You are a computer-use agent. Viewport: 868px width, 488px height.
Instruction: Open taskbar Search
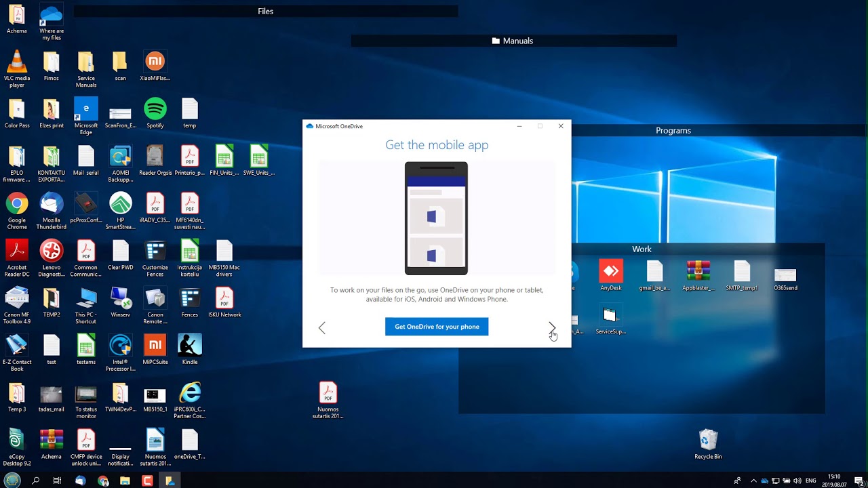click(35, 481)
